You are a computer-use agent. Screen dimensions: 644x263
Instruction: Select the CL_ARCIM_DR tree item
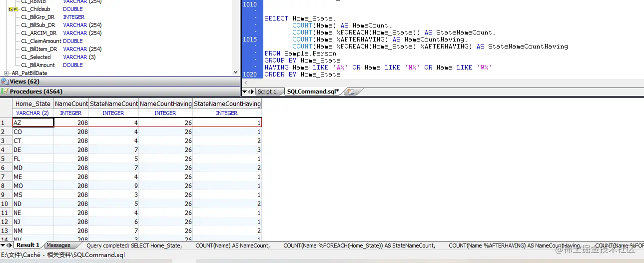(x=38, y=33)
